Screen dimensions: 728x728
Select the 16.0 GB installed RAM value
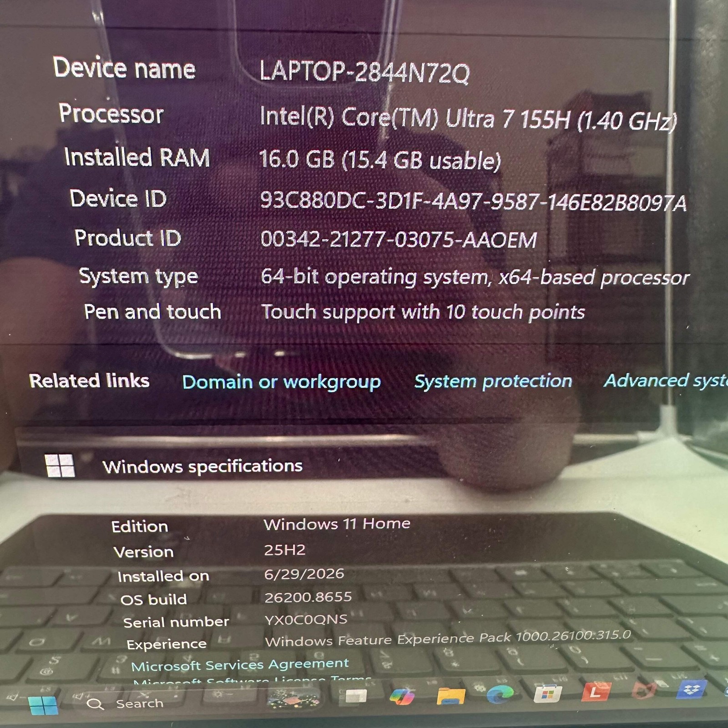[x=380, y=160]
